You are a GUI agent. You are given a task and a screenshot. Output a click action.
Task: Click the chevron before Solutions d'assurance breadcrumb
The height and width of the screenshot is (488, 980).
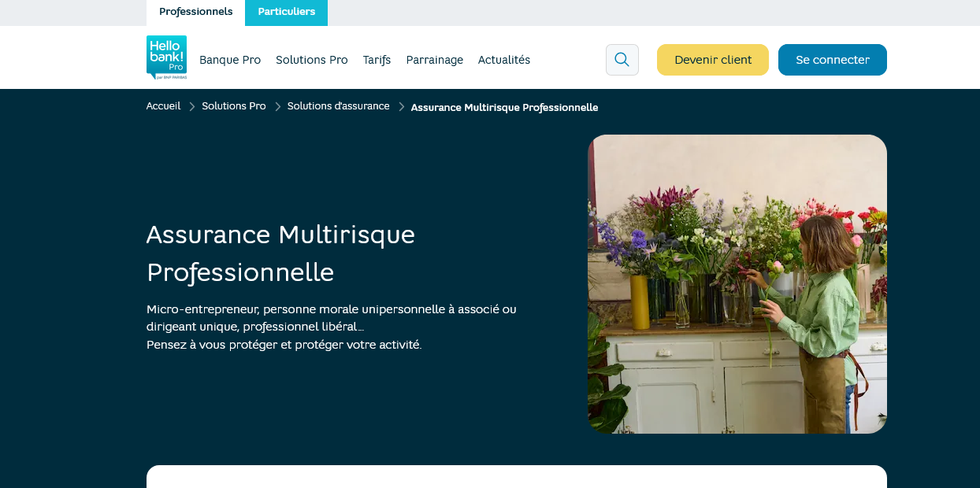click(x=277, y=106)
